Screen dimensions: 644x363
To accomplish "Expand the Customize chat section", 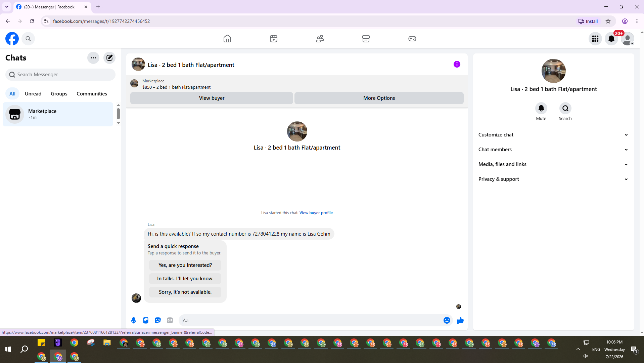I will pyautogui.click(x=553, y=135).
